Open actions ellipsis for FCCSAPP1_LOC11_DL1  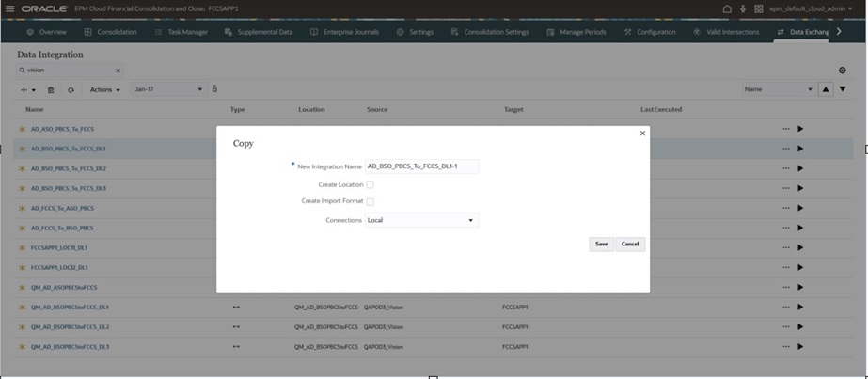(x=786, y=248)
